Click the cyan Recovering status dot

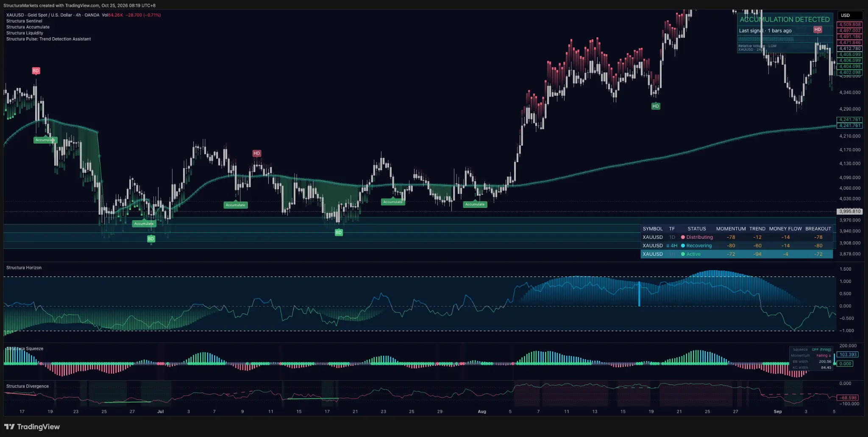point(683,246)
